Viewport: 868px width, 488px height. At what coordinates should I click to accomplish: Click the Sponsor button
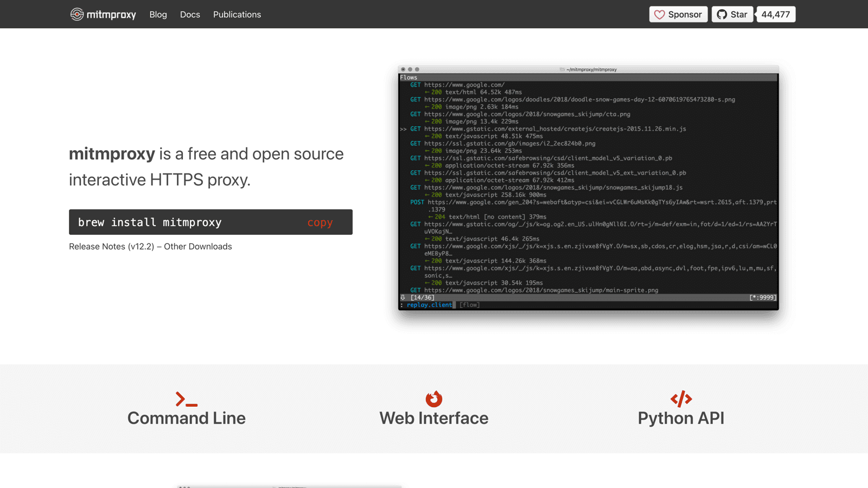(x=678, y=15)
